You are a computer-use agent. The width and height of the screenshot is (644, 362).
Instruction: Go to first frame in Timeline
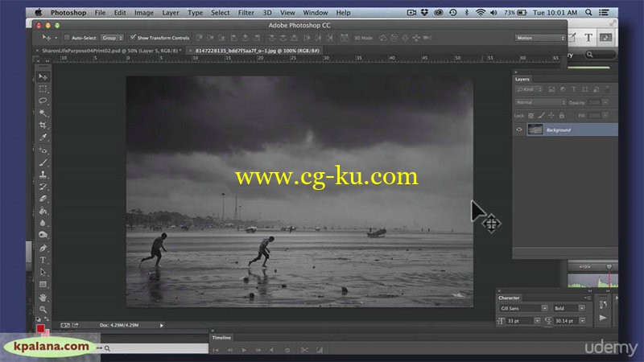tap(216, 350)
